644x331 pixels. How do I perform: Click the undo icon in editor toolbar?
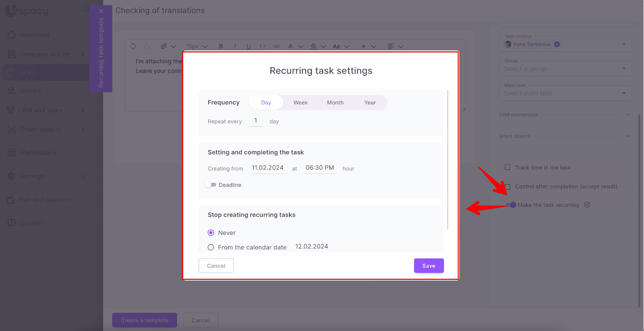pos(133,46)
